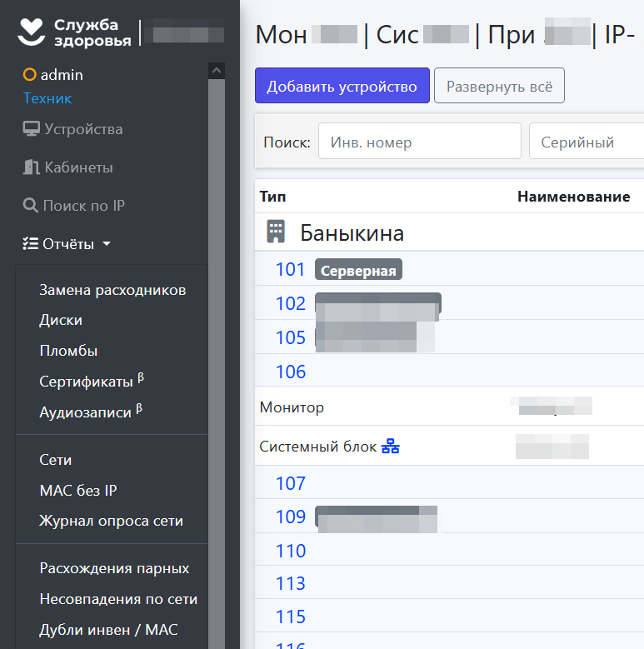Select Расхождения парных report
The image size is (644, 649).
[x=114, y=568]
